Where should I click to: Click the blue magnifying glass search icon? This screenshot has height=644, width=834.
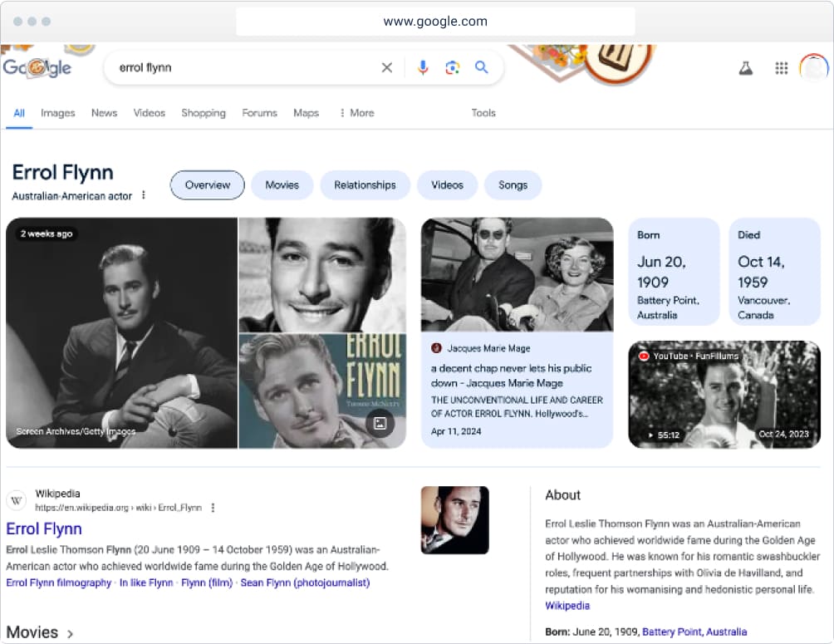481,68
